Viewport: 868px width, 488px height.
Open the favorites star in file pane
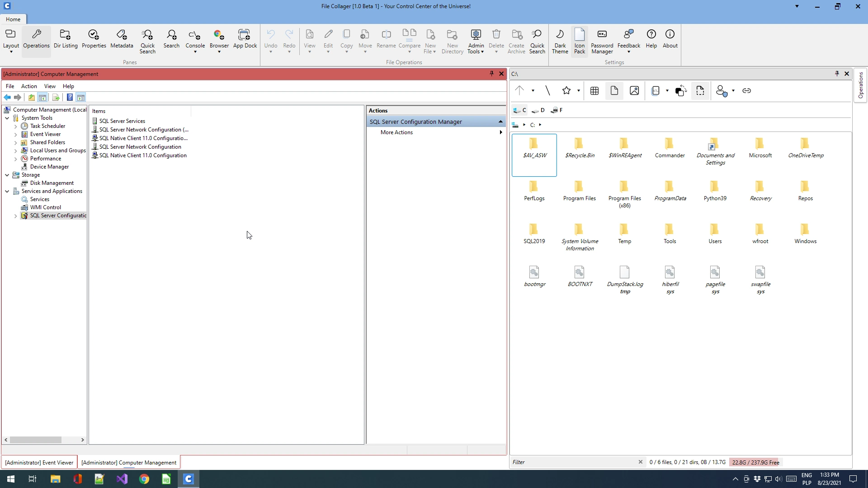(566, 91)
